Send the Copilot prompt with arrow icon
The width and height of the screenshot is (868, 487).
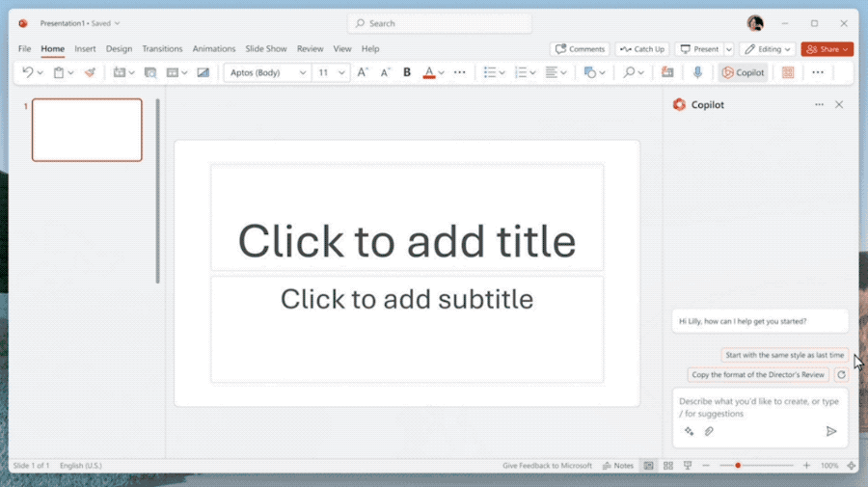831,431
